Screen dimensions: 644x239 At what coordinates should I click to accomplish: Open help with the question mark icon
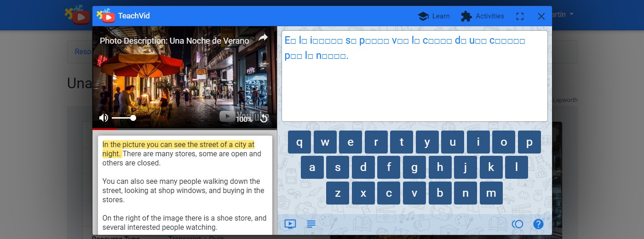click(x=538, y=224)
